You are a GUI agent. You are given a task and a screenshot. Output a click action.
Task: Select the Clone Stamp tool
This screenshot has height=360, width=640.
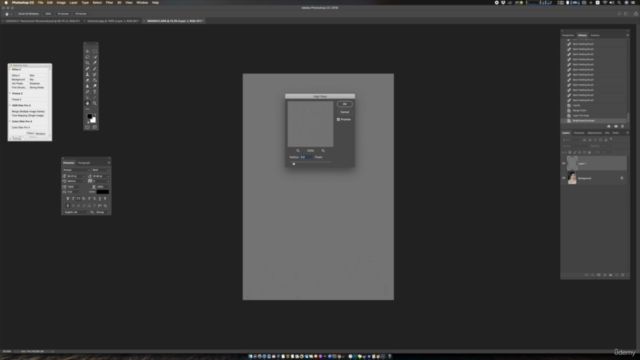(x=87, y=74)
